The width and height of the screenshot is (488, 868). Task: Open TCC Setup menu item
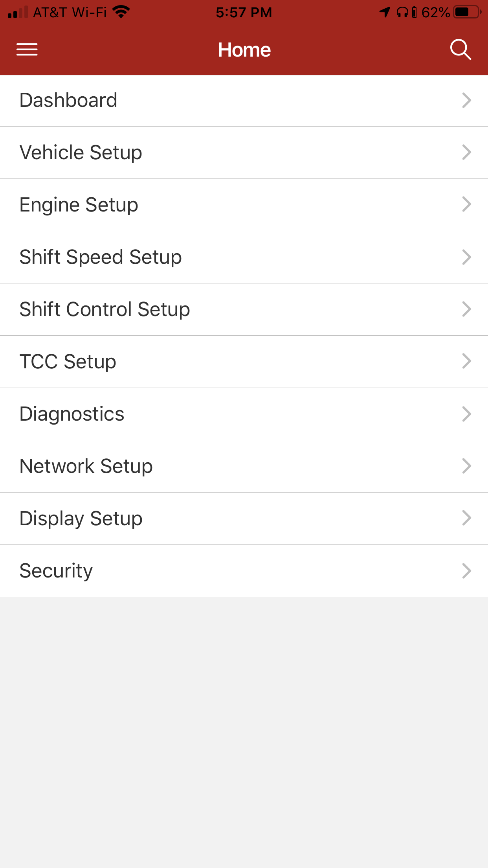pos(68,362)
